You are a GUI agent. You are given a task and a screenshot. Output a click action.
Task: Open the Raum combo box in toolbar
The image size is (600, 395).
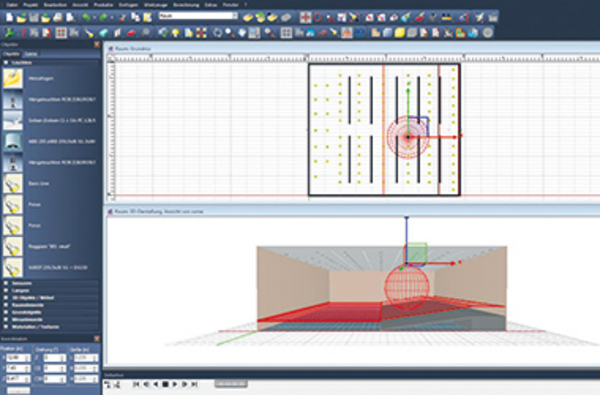coord(198,16)
